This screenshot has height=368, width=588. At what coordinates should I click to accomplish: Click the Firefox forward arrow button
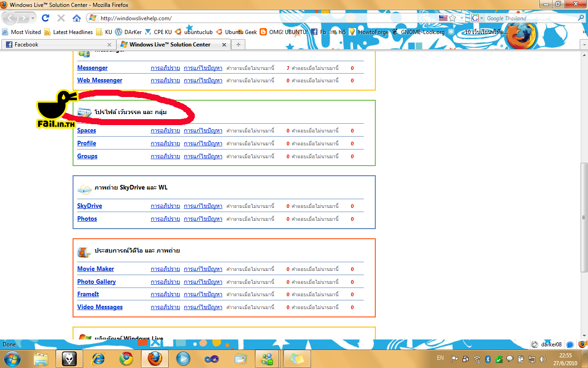(23, 18)
